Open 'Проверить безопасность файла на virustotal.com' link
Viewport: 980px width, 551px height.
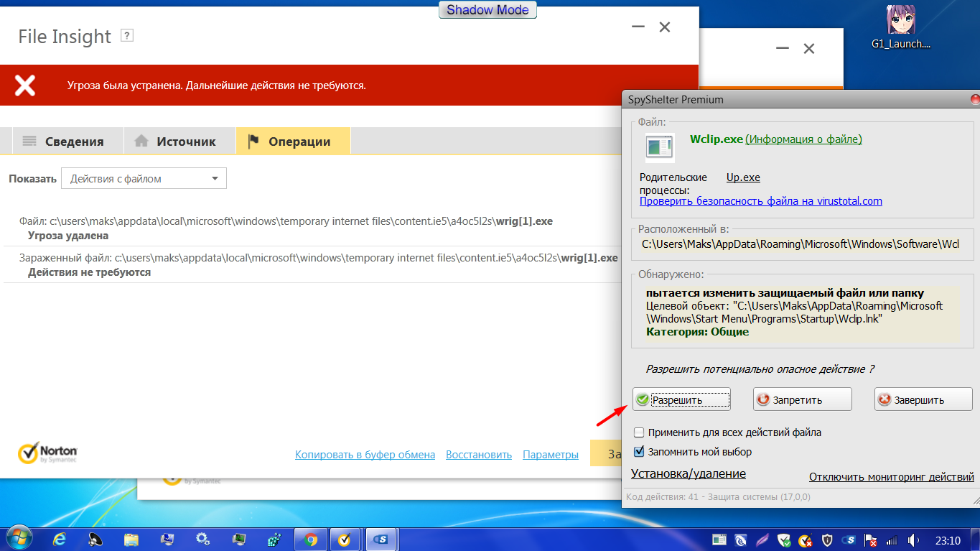[x=761, y=201]
